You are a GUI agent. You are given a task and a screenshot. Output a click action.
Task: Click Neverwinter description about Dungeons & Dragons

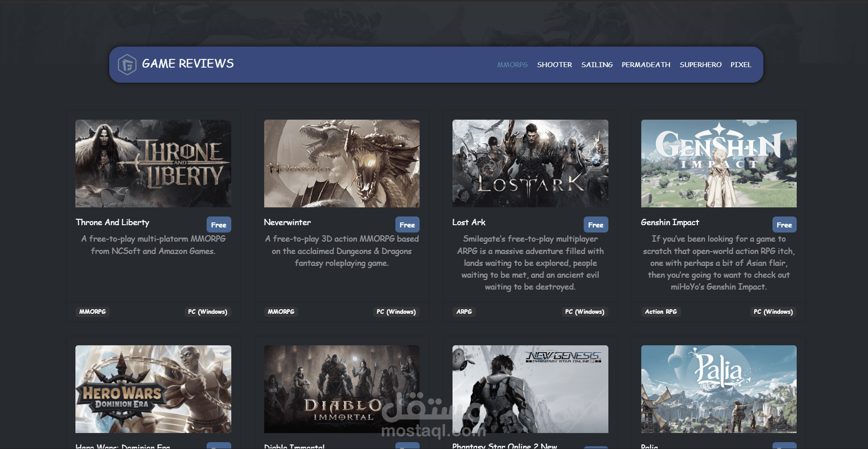tap(342, 251)
